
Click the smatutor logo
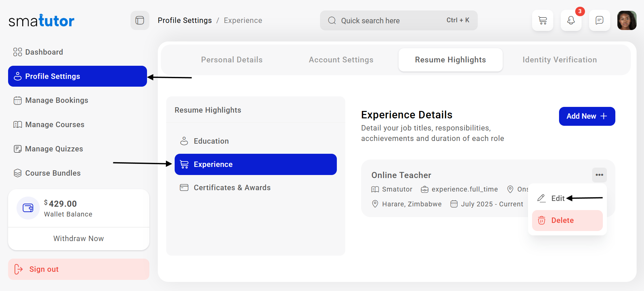[x=41, y=21]
